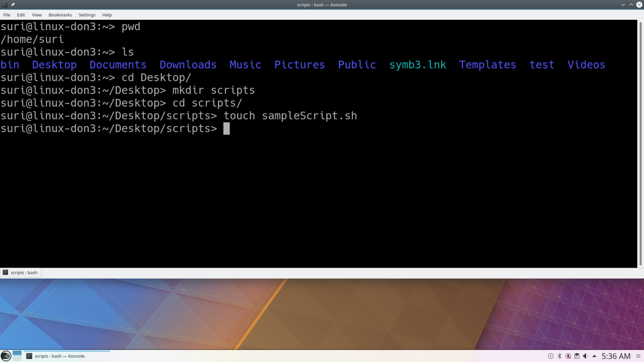Click the Konsole task entry in the taskbar
Viewport: 644px width, 362px height.
(67, 356)
